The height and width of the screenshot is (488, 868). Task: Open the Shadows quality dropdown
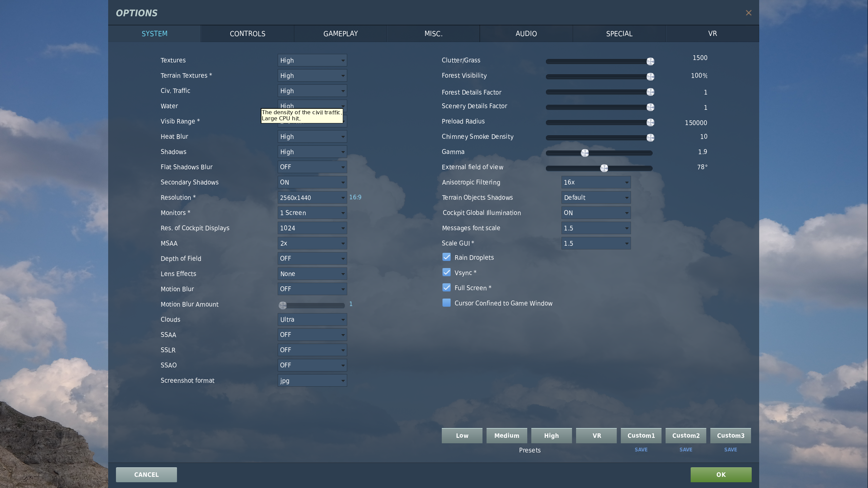coord(312,152)
